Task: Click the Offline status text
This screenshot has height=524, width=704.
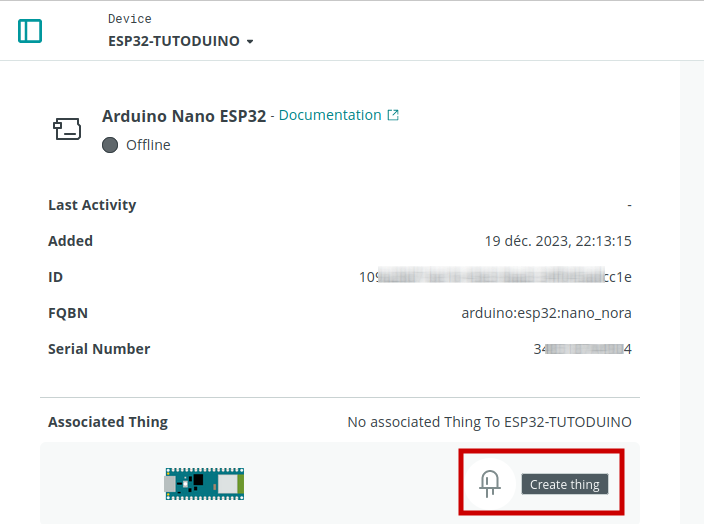Action: tap(148, 145)
